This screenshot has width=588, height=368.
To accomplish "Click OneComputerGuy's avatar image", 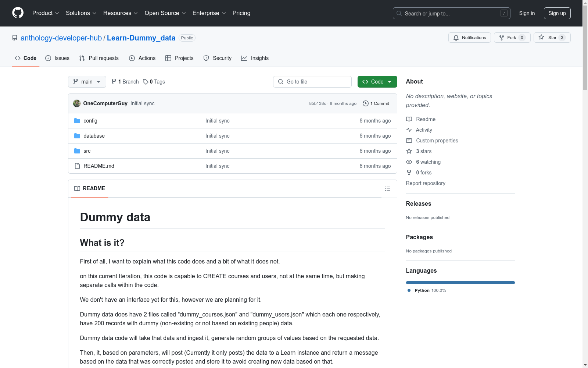I will [x=77, y=103].
